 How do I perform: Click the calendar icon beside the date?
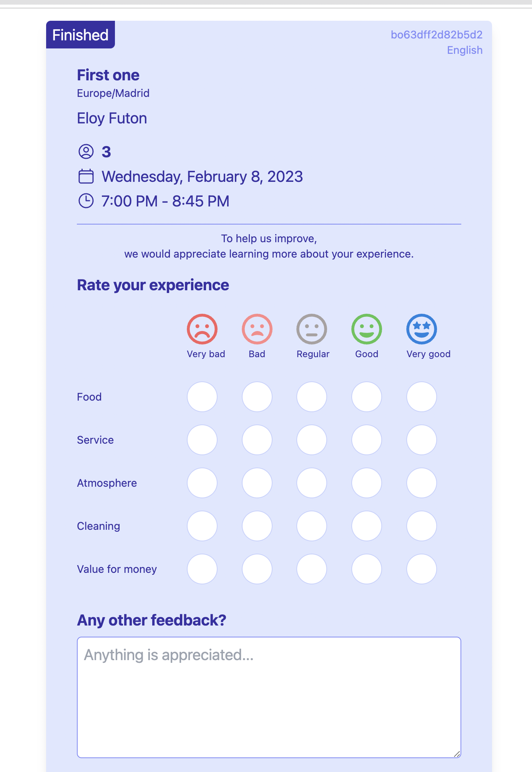click(x=86, y=176)
